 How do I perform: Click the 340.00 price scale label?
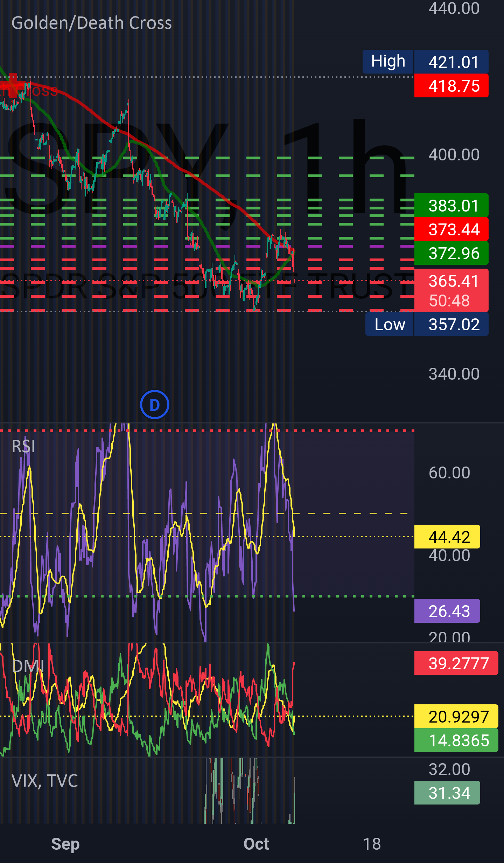(454, 374)
